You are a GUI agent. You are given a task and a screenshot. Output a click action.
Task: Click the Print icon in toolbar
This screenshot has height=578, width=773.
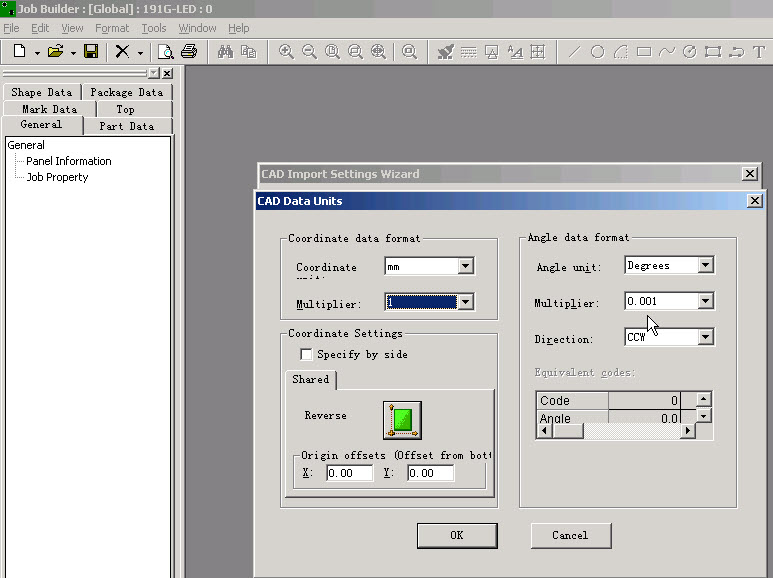(x=189, y=51)
